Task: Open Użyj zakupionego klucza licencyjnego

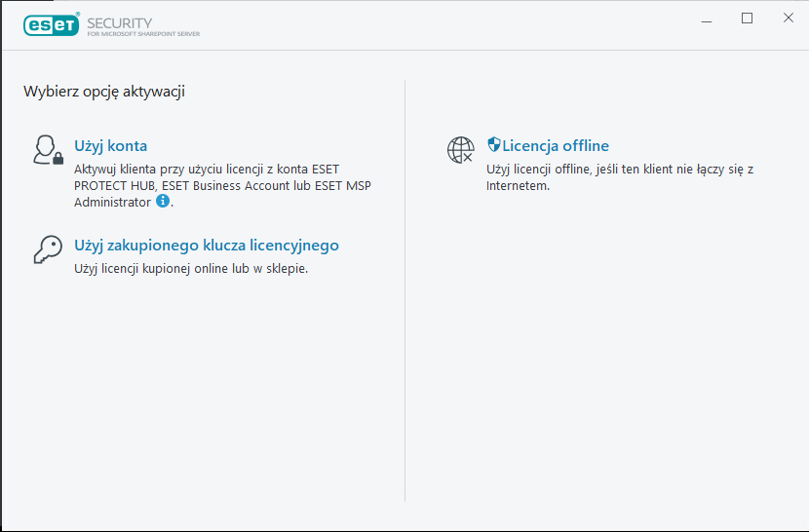Action: point(207,246)
